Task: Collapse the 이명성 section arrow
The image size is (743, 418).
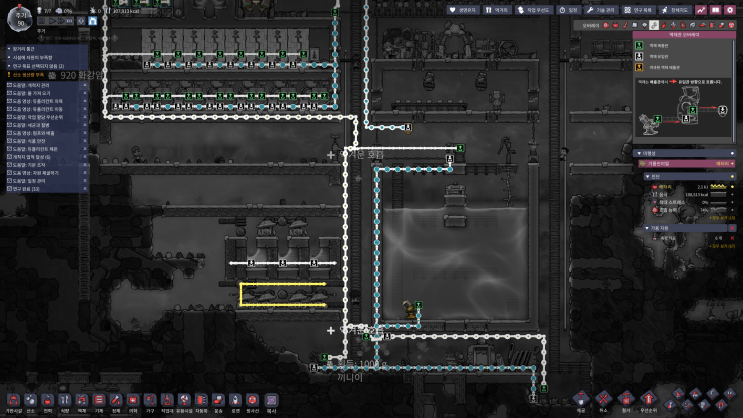Action: 639,154
